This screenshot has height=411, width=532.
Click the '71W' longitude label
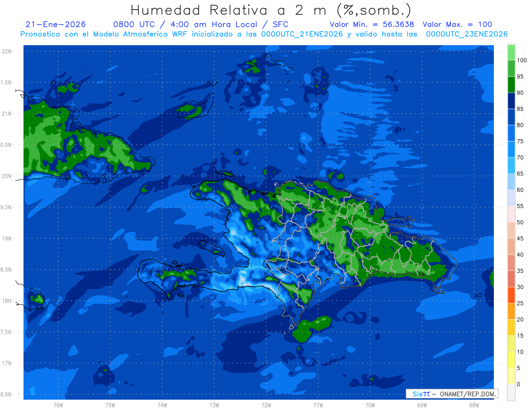click(318, 405)
